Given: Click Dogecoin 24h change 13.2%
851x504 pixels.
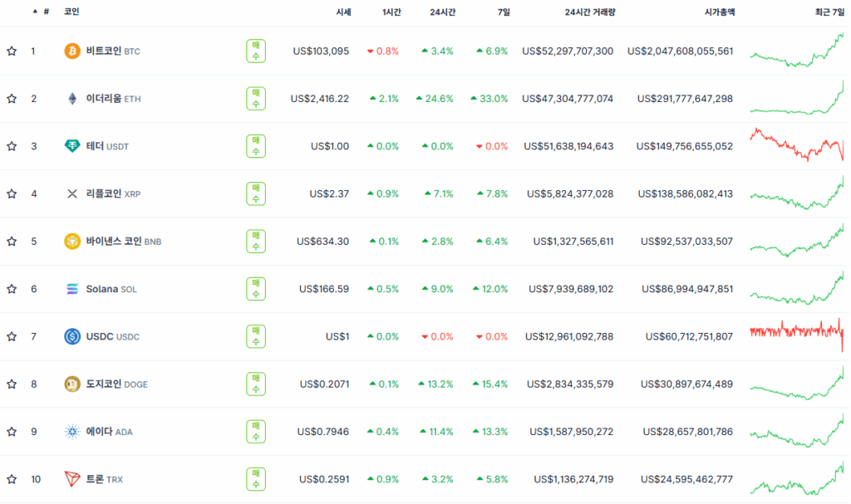Looking at the screenshot, I should 435,384.
